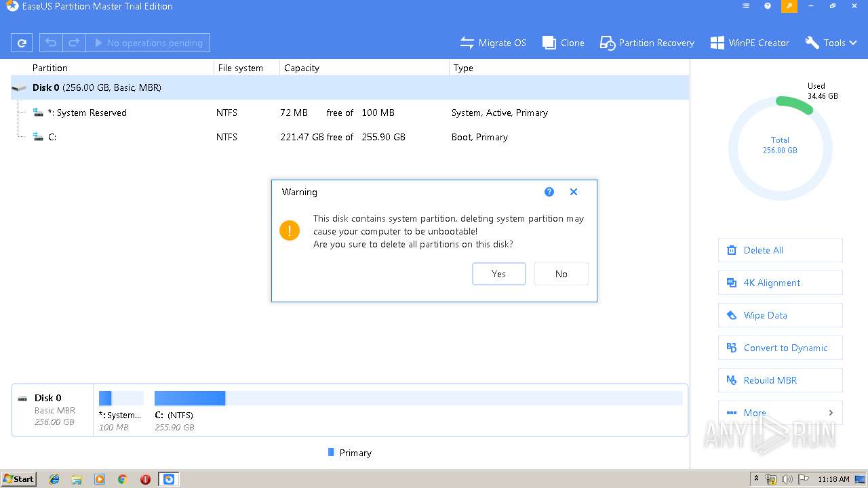Open the Windows Start menu
The image size is (868, 488).
(19, 479)
